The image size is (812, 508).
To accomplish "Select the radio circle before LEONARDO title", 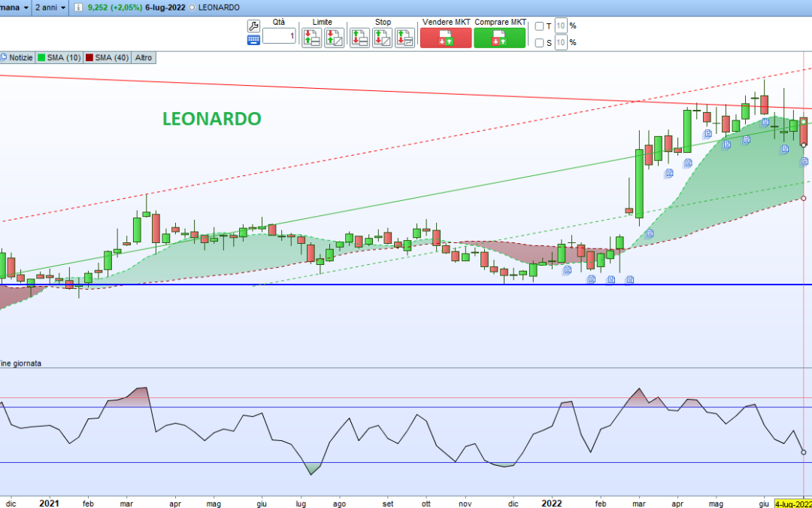I will point(192,8).
